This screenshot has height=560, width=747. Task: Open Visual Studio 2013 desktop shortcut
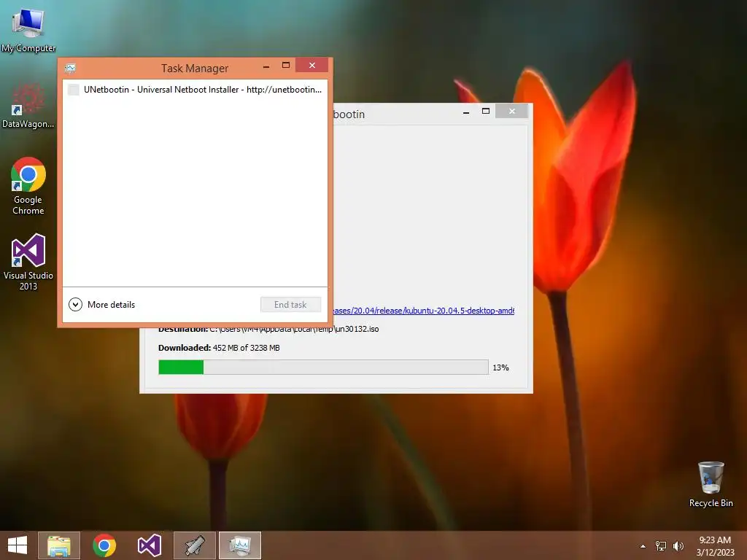(28, 262)
